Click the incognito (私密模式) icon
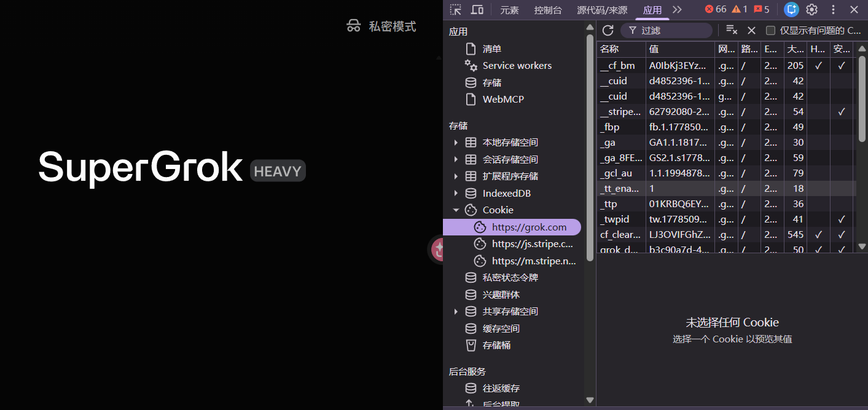 tap(353, 26)
